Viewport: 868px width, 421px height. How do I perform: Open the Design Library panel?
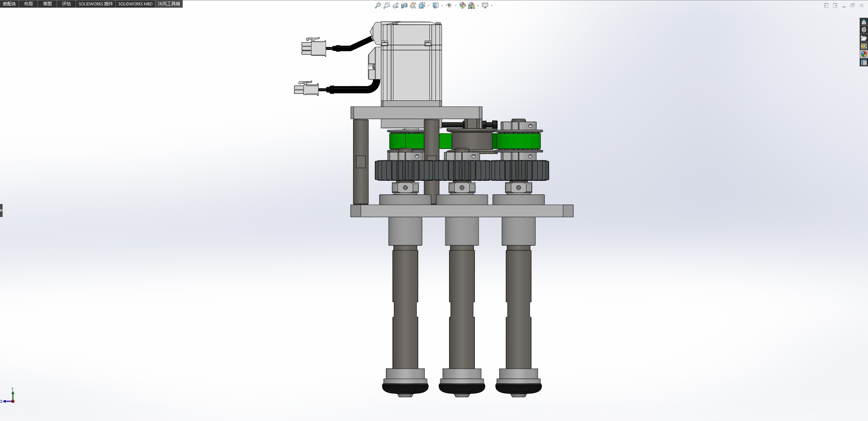[x=864, y=30]
